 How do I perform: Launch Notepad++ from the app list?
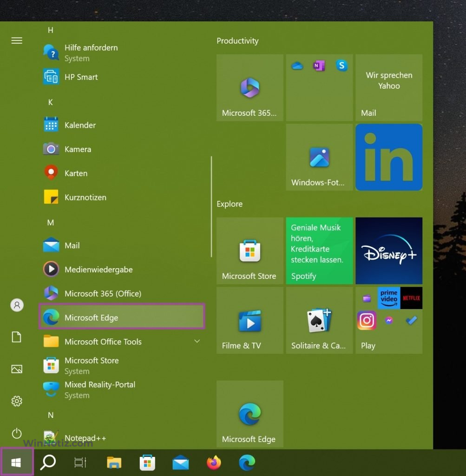(85, 438)
